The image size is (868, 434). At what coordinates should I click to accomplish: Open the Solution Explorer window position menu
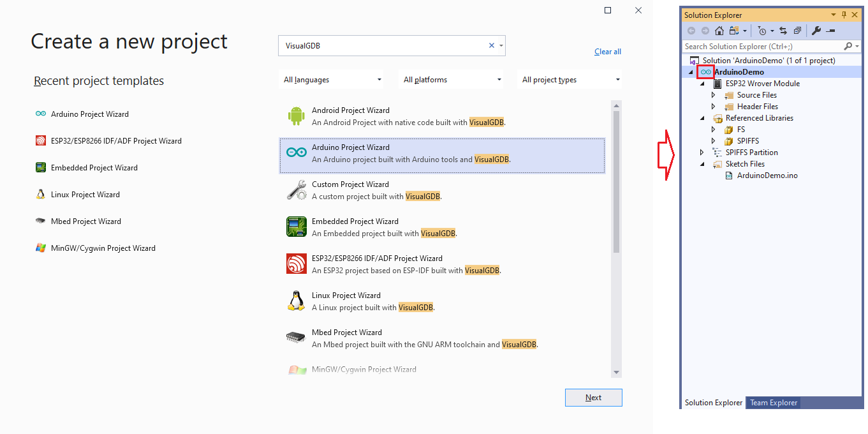[x=834, y=15]
